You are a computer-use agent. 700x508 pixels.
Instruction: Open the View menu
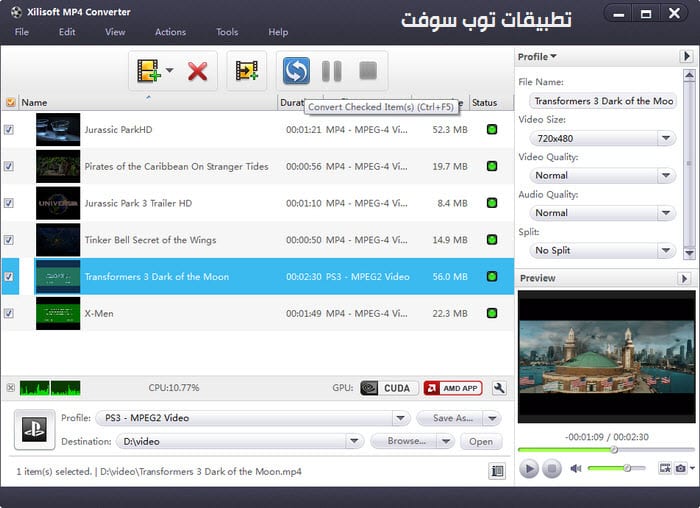coord(115,32)
